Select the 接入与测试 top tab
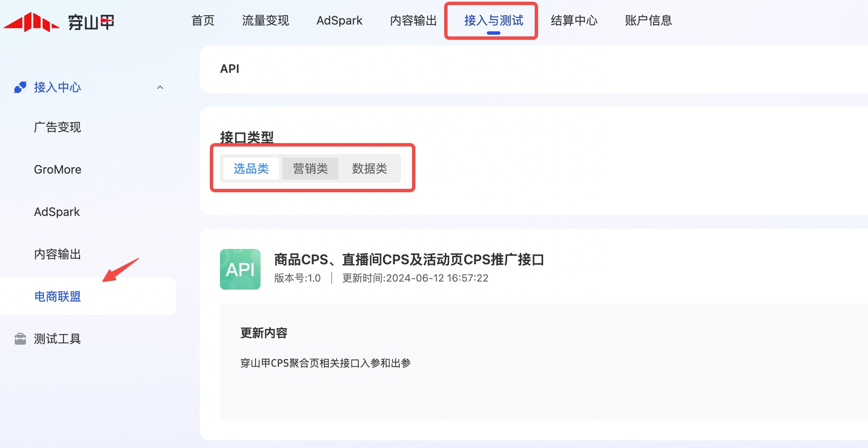The image size is (868, 448). click(494, 20)
